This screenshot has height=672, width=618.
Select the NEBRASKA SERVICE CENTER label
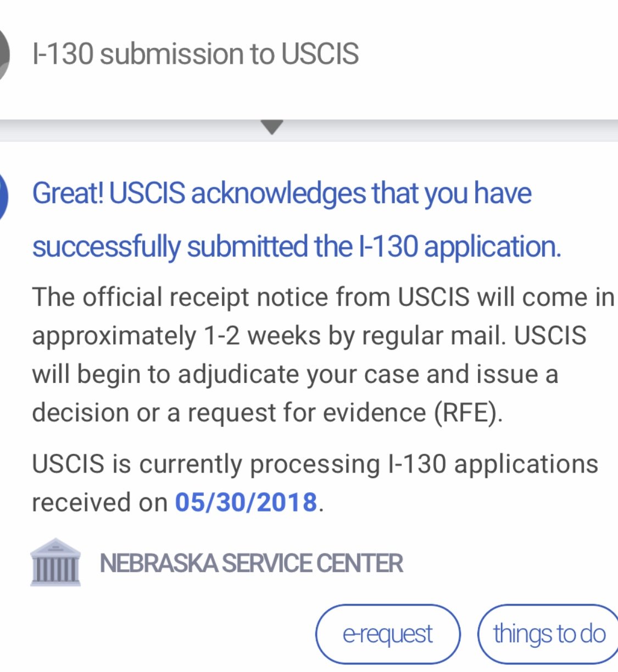click(x=251, y=563)
